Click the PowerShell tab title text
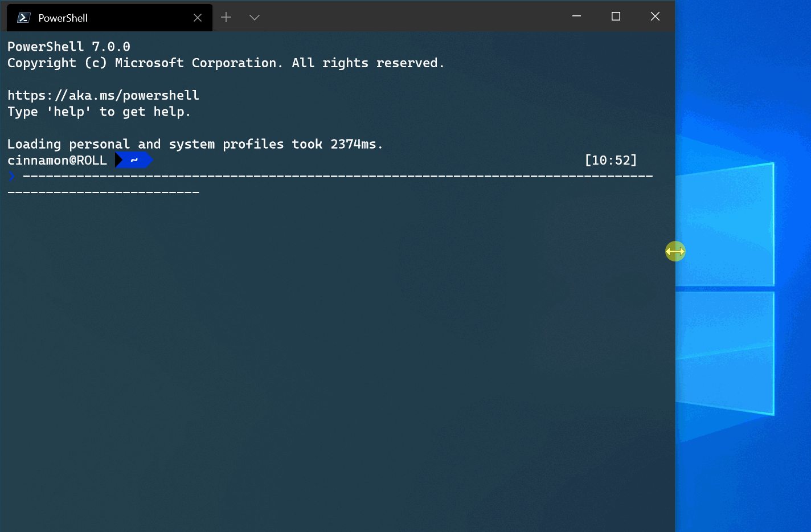 (62, 18)
